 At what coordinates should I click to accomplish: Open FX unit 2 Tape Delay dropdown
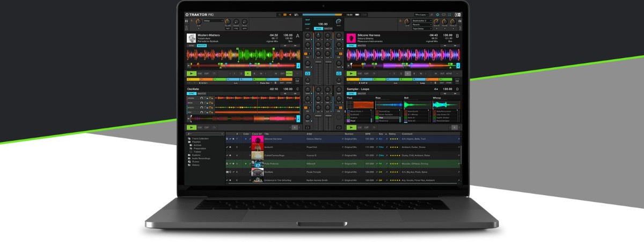point(422,29)
